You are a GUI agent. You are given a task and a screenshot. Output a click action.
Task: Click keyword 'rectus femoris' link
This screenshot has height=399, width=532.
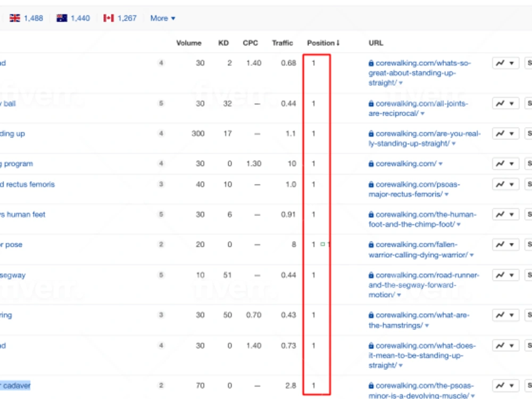(28, 185)
